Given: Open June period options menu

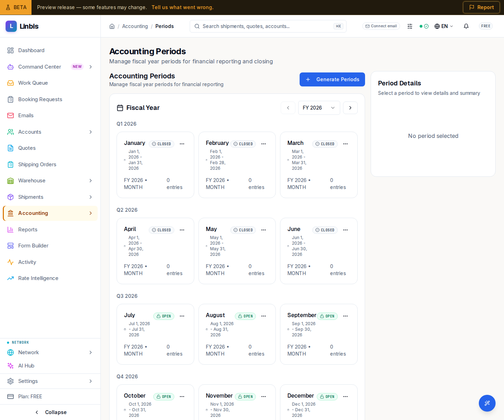Looking at the screenshot, I should [x=345, y=230].
